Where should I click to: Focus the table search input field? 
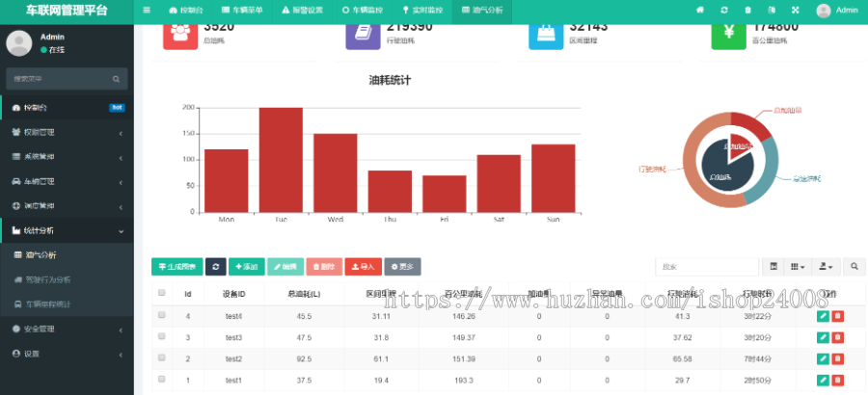coord(707,267)
